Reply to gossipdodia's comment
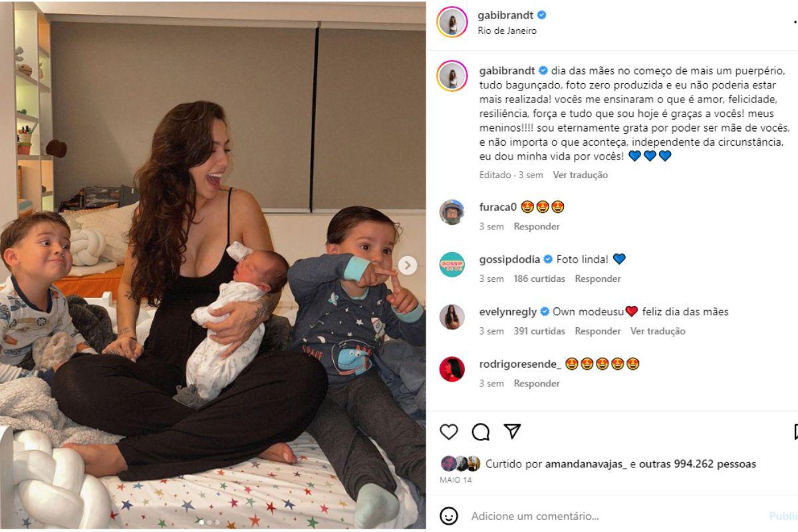 pyautogui.click(x=598, y=279)
